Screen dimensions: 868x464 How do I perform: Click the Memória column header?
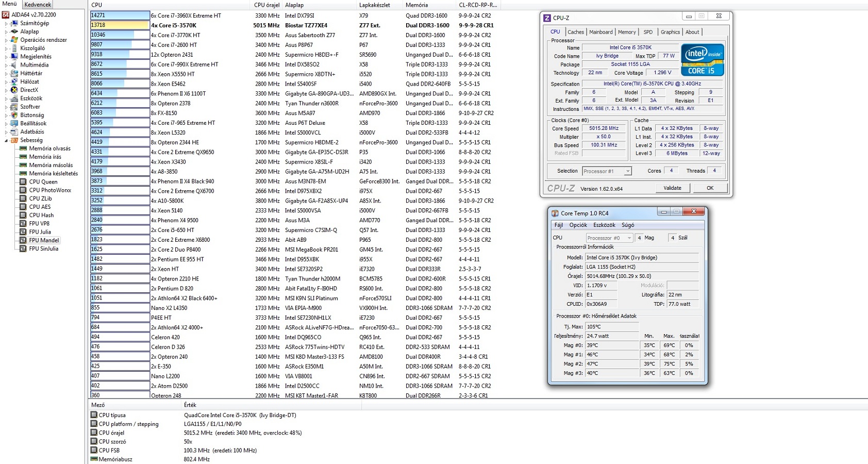point(430,5)
